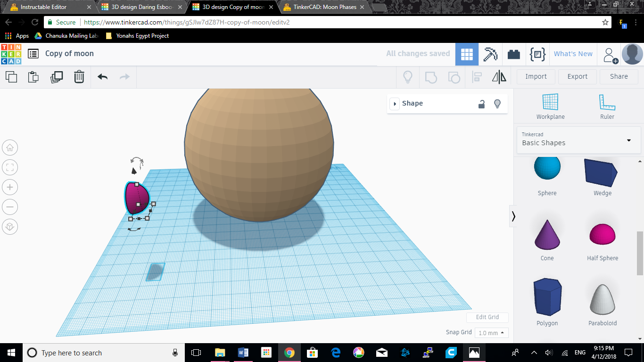Click the Tinkercad logo

click(11, 54)
